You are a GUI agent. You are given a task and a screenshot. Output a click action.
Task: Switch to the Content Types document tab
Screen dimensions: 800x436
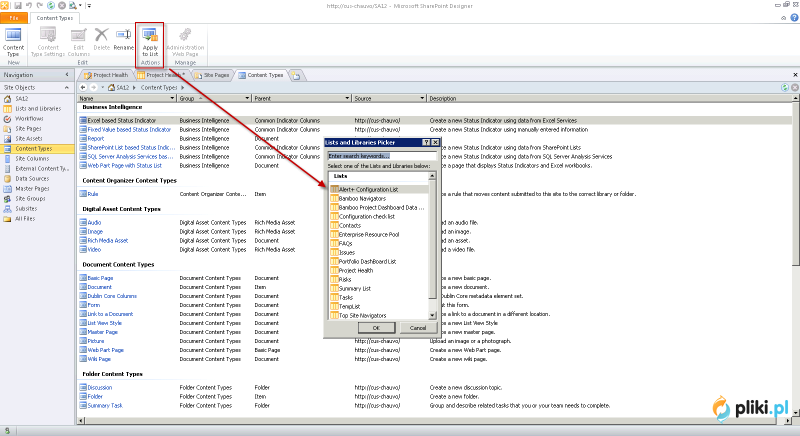[261, 75]
